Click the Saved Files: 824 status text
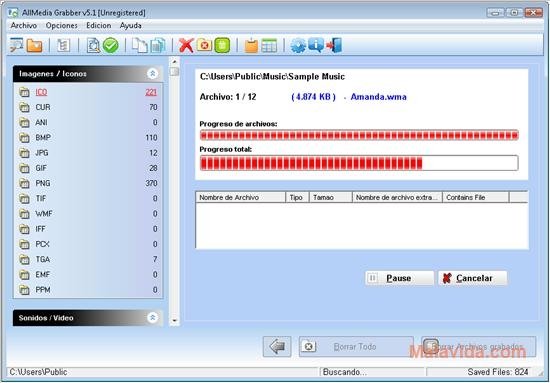Viewport: 550px width, 383px height. tap(498, 372)
